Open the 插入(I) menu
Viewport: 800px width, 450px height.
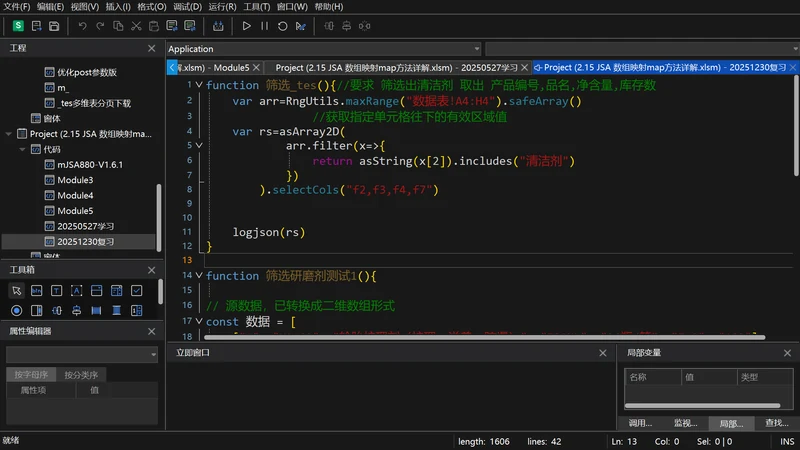tap(118, 7)
